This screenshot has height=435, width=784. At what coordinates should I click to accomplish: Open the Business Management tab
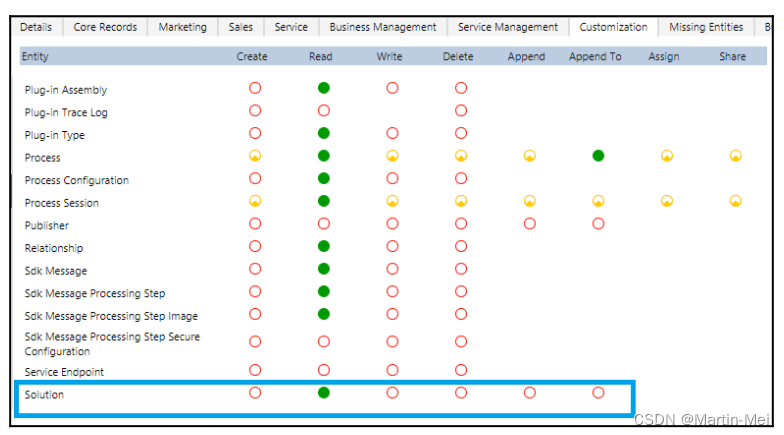click(x=382, y=27)
